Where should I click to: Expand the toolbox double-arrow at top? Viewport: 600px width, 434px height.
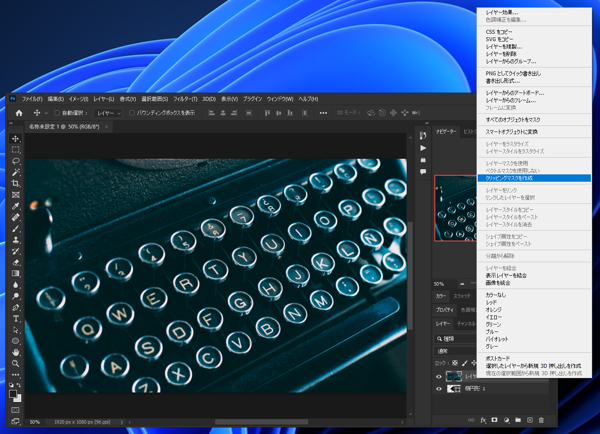click(11, 123)
